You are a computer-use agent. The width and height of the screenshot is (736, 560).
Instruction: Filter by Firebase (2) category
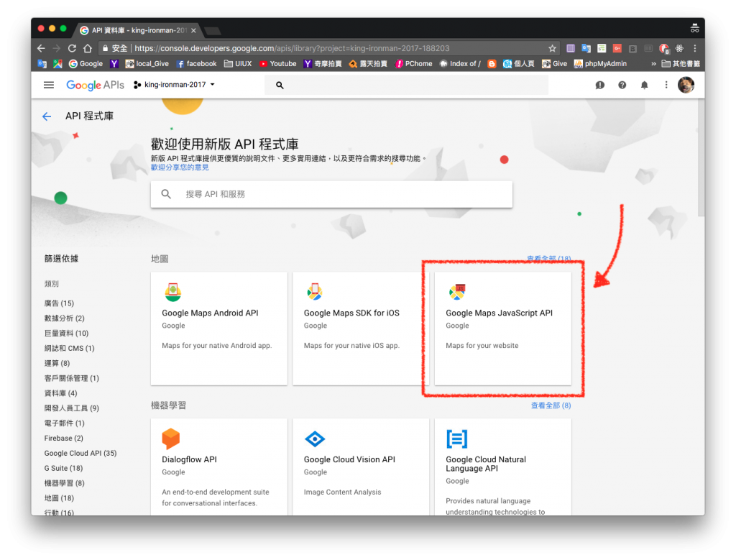pyautogui.click(x=64, y=439)
